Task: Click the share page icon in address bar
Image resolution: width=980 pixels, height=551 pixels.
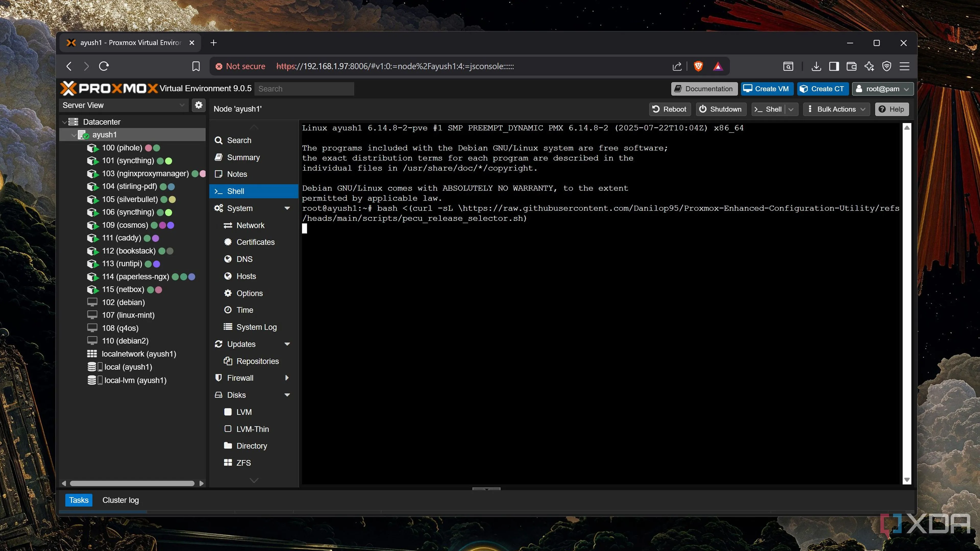Action: coord(677,66)
